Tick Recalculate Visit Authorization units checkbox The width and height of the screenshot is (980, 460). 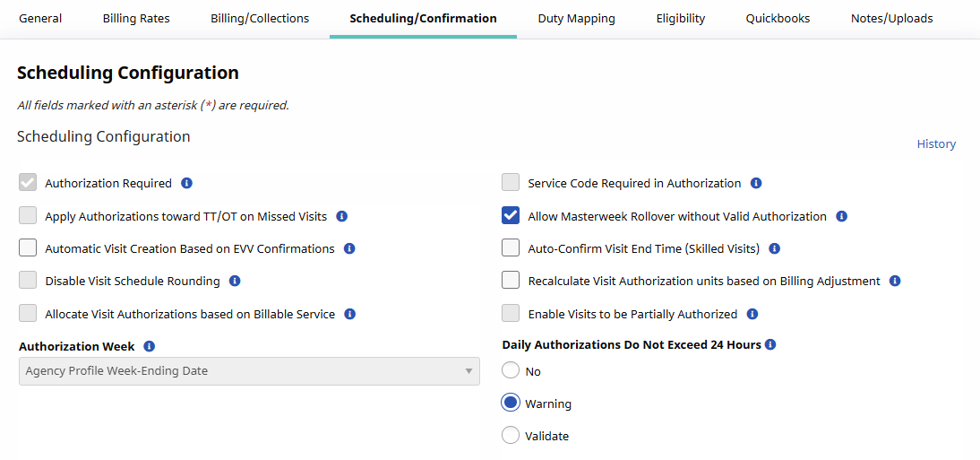[x=511, y=281]
